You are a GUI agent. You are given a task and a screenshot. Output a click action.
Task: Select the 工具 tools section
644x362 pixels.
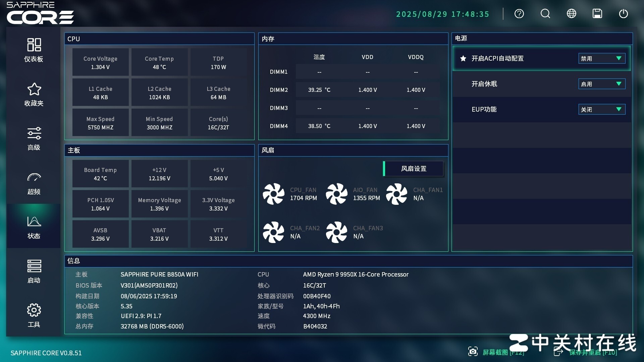pyautogui.click(x=34, y=315)
